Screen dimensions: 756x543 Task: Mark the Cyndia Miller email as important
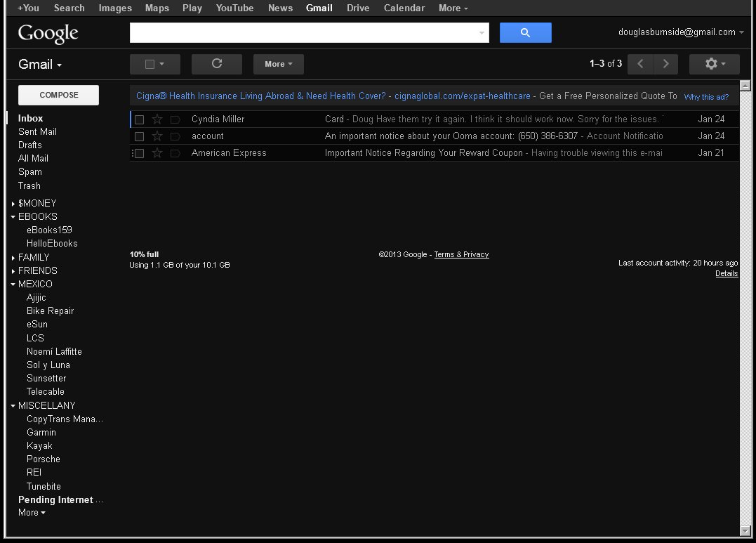pos(175,119)
